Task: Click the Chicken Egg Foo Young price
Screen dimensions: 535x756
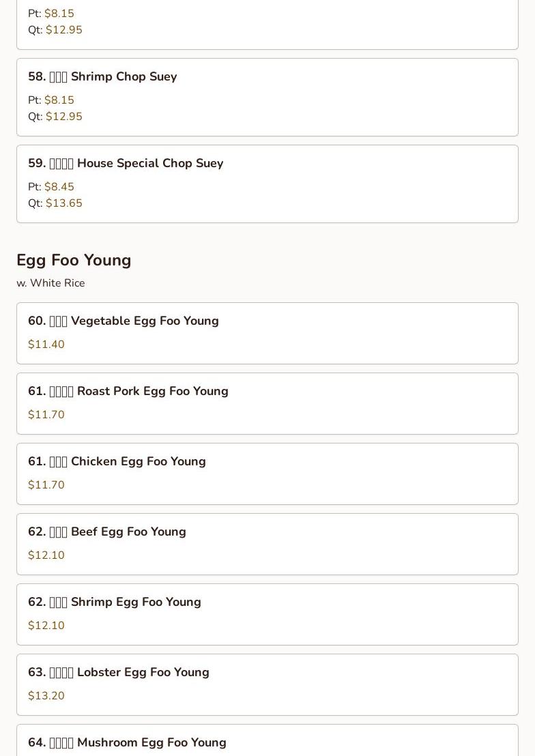Action: (x=46, y=484)
